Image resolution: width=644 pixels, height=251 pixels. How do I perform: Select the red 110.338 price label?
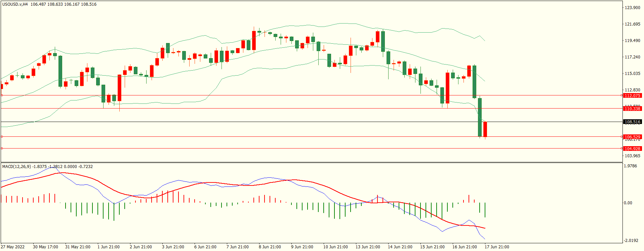(x=632, y=109)
